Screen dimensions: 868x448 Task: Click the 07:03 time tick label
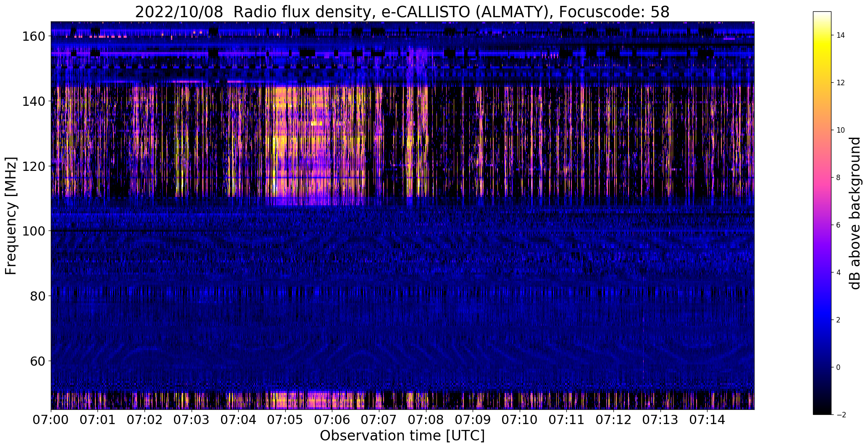tap(192, 420)
